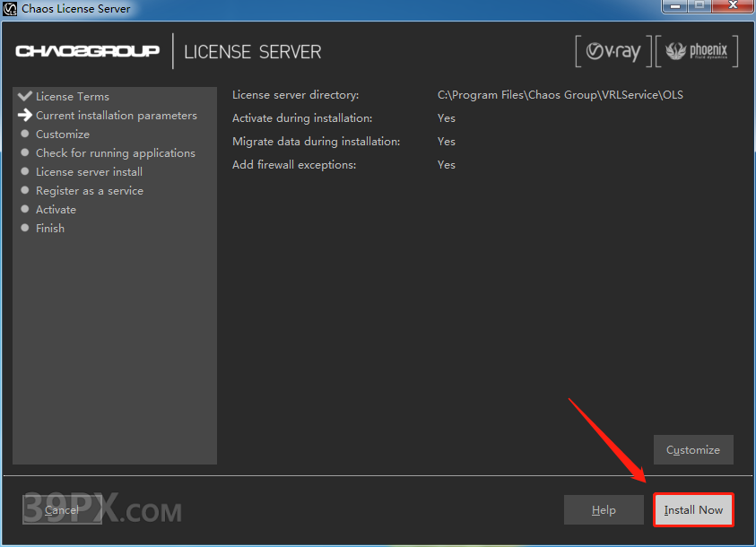
Task: Click the bullet beside Check for running applications
Action: coord(25,152)
